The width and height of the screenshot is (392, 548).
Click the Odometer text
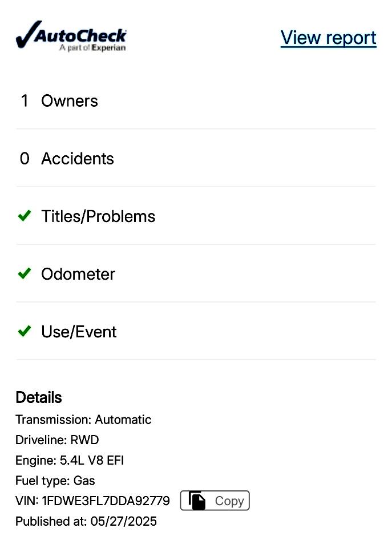tap(78, 274)
